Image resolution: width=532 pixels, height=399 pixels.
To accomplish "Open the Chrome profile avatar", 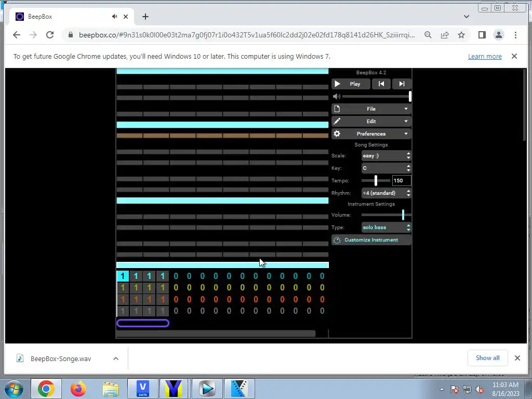I will click(x=499, y=35).
